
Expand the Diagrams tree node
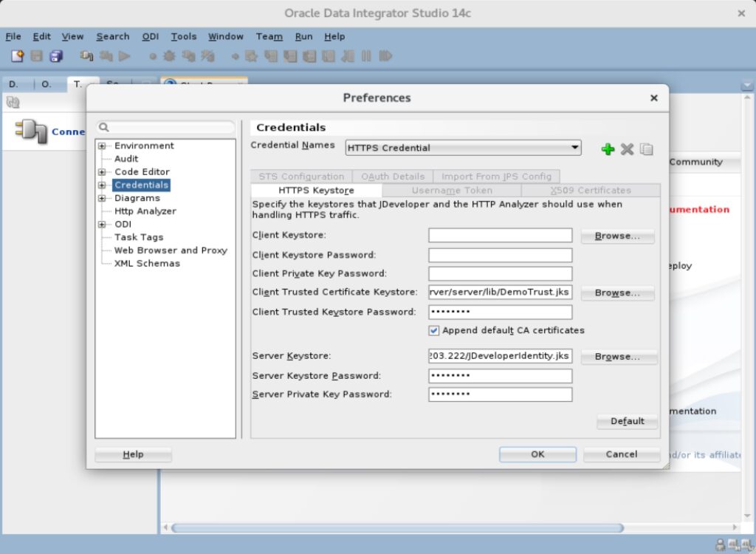pyautogui.click(x=102, y=198)
